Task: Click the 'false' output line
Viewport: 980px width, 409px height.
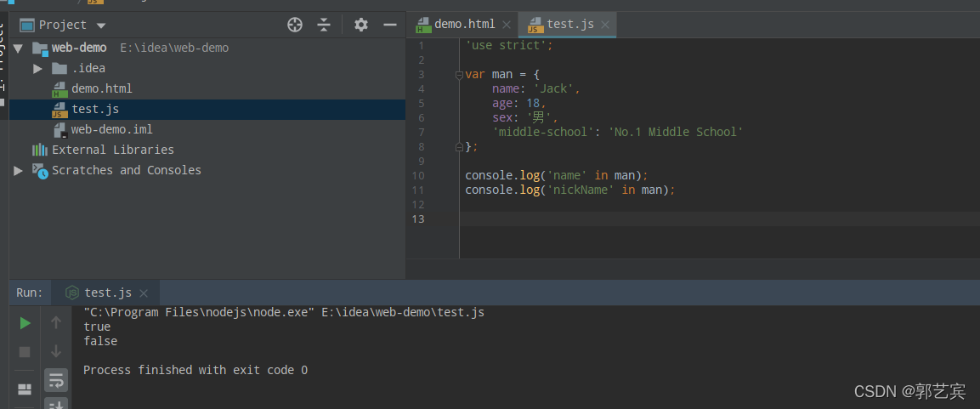Action: 100,342
